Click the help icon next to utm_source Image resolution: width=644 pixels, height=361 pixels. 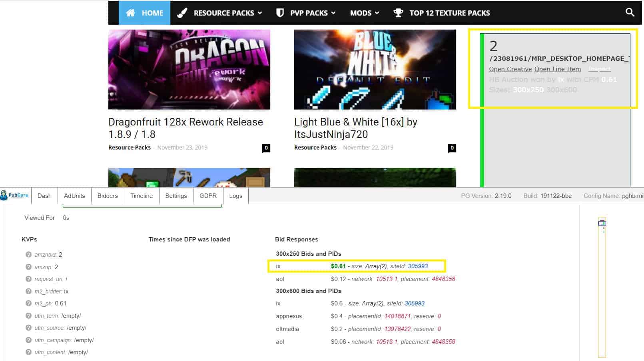(28, 328)
